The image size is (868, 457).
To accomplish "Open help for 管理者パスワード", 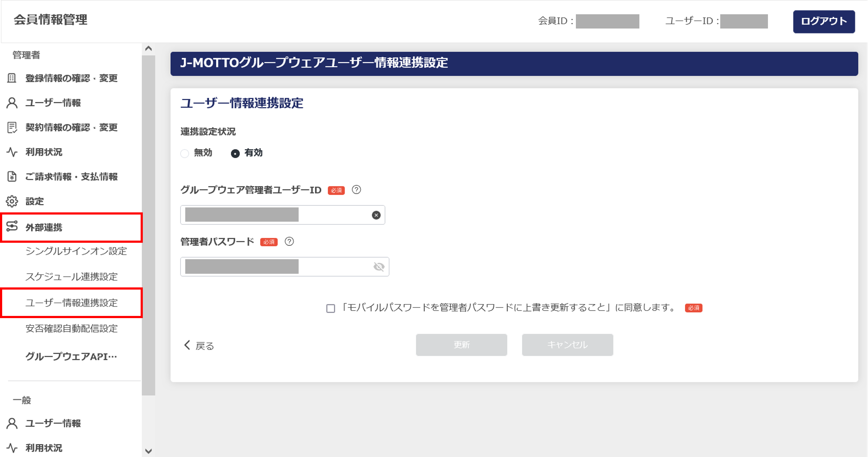I will point(289,242).
